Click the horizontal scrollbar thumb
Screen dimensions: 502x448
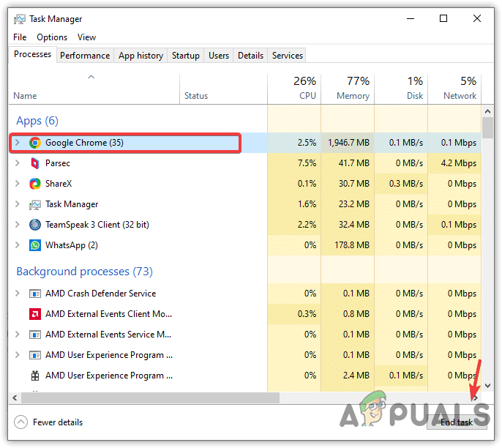point(150,398)
